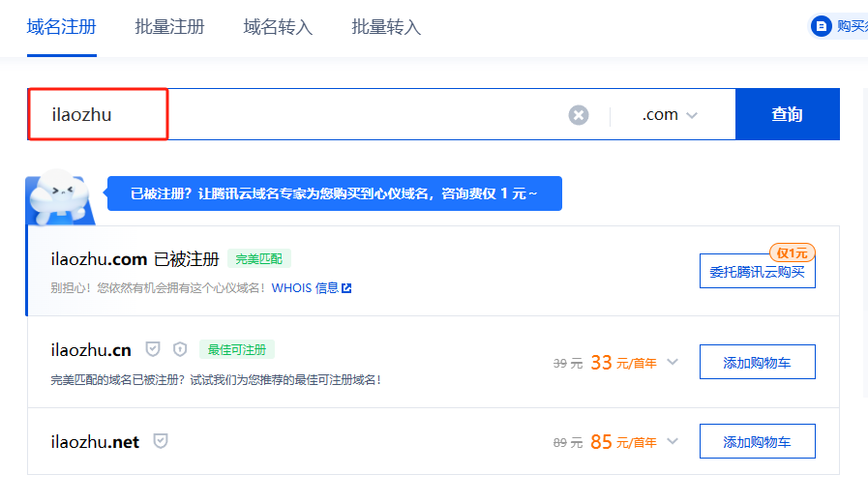
Task: Click the ilaozhu.cn domain name
Action: [91, 350]
